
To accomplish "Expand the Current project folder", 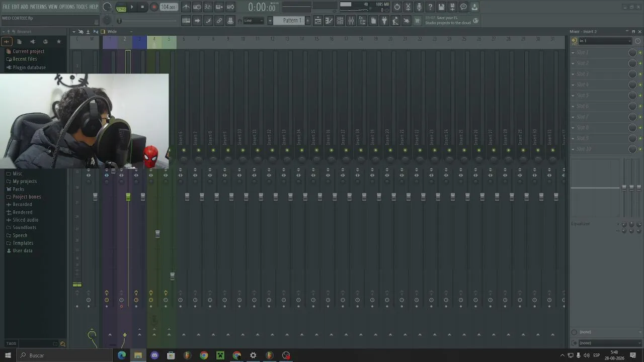I will [x=25, y=51].
